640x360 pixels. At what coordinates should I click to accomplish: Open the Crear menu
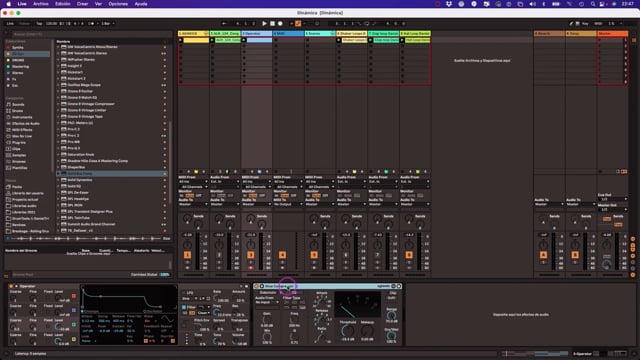tap(82, 4)
